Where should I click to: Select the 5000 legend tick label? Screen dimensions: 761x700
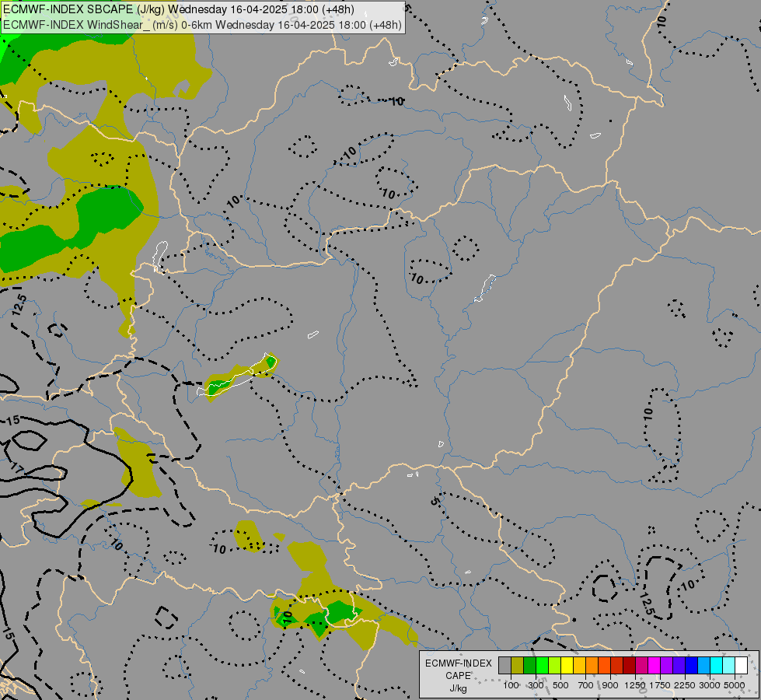(735, 685)
